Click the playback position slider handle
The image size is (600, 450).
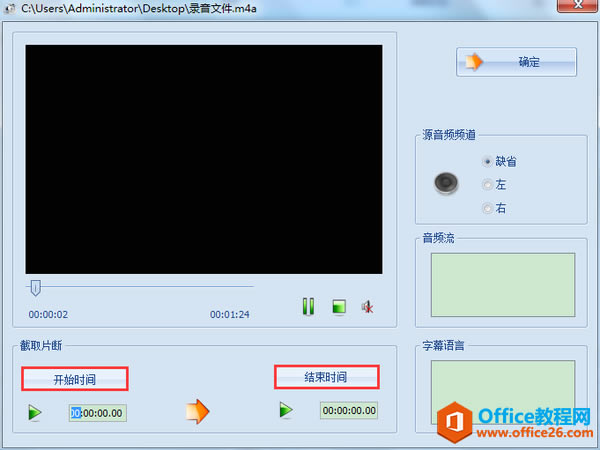tap(36, 287)
